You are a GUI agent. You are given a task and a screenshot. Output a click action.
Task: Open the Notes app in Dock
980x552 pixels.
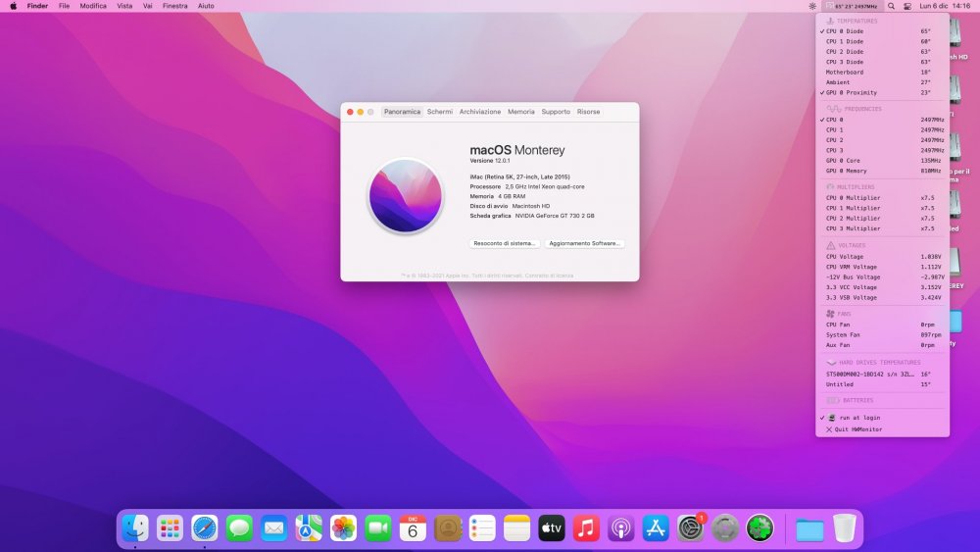[516, 528]
